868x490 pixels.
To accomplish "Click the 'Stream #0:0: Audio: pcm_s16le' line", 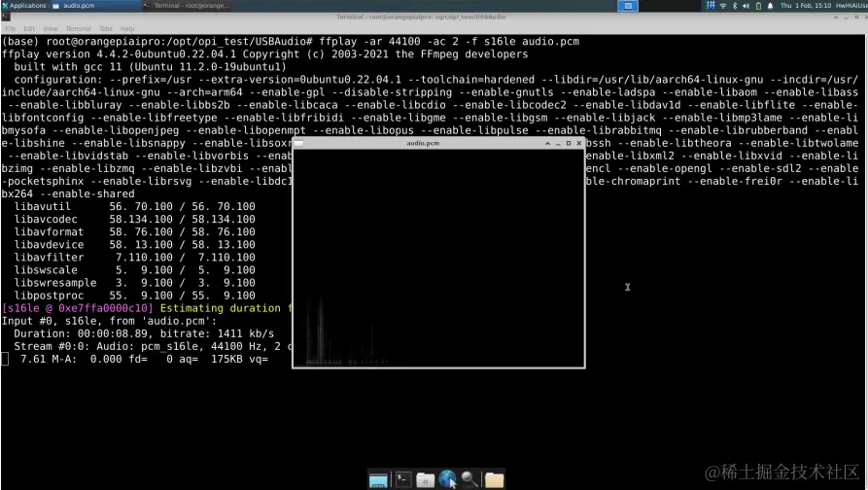I will pyautogui.click(x=154, y=347).
